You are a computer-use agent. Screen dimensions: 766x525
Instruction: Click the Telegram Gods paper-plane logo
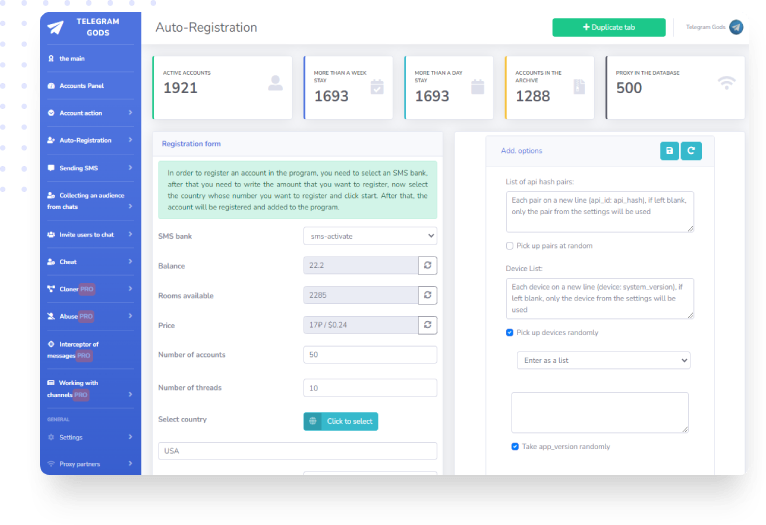[55, 27]
